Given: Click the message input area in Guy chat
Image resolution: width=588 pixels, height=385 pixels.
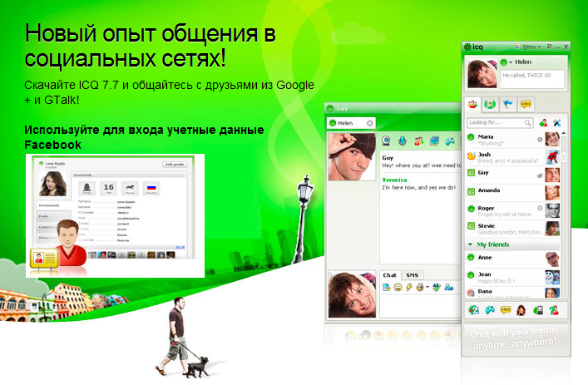Looking at the screenshot, I should (x=420, y=306).
